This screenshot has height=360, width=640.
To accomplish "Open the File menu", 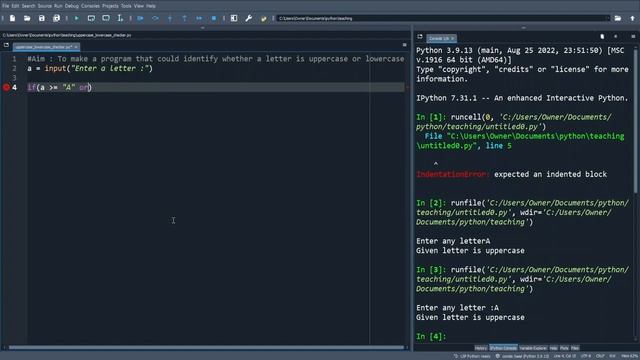I will coord(6,6).
